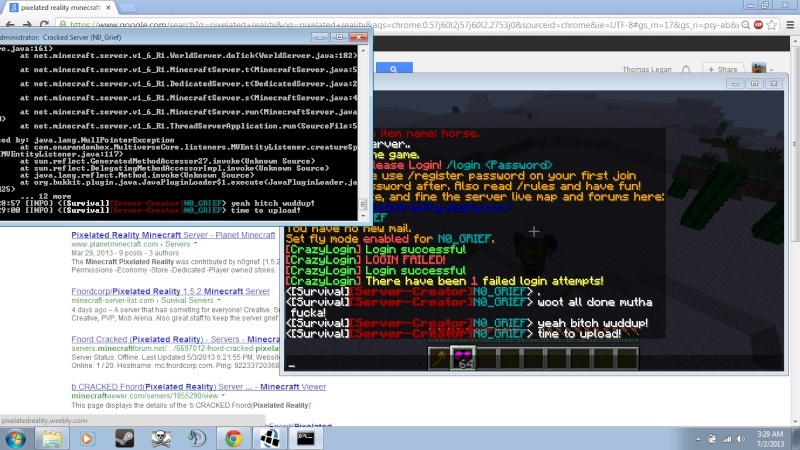Show hidden system tray icons
Image resolution: width=800 pixels, height=450 pixels.
698,439
